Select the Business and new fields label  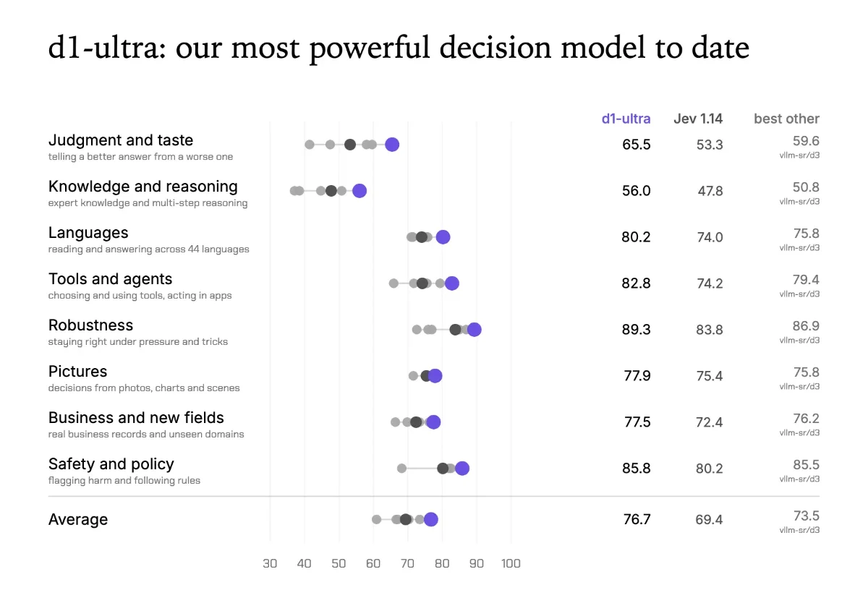point(136,418)
